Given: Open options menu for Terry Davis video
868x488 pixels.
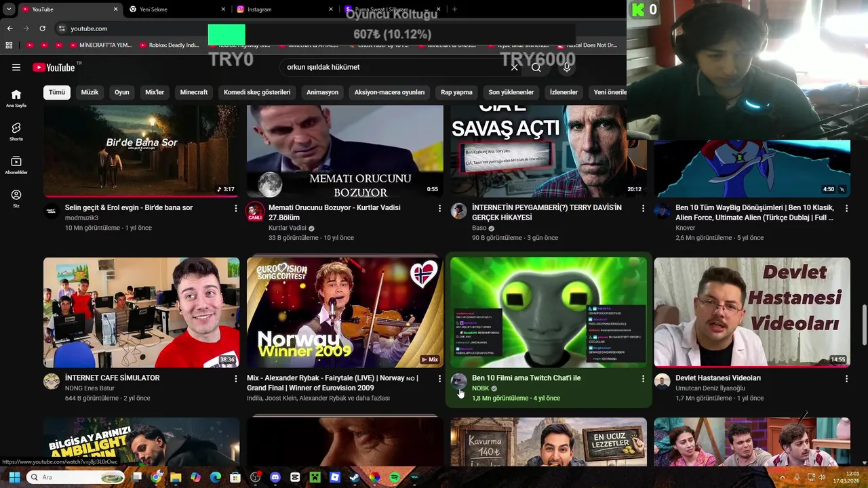Looking at the screenshot, I should tap(643, 208).
